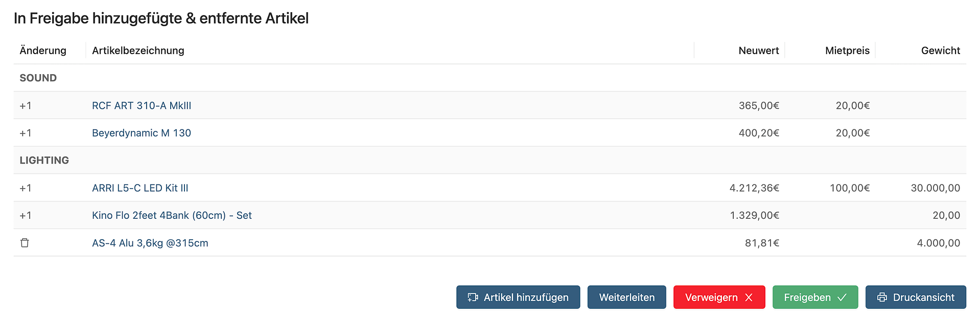This screenshot has width=980, height=321.
Task: Click the Änderung column header
Action: [43, 51]
